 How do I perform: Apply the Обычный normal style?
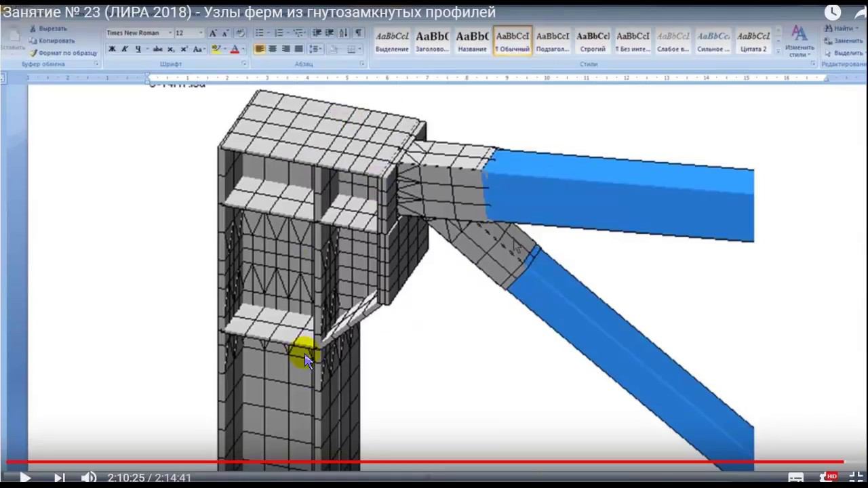[x=513, y=41]
